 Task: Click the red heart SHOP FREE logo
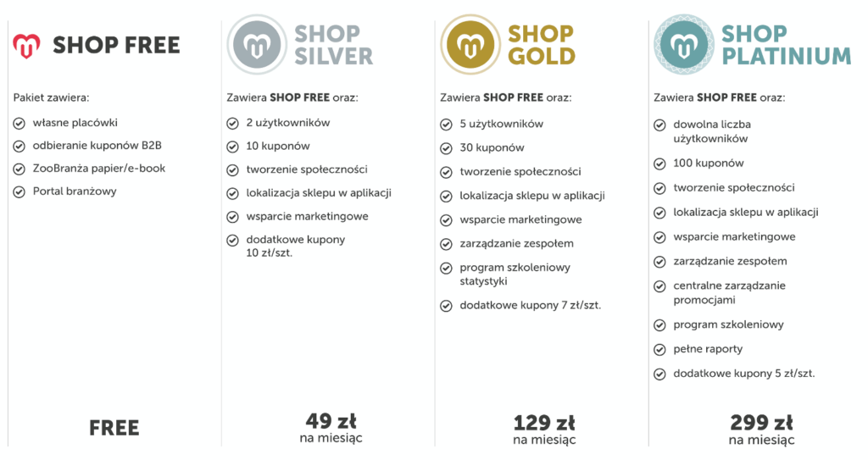(x=26, y=46)
